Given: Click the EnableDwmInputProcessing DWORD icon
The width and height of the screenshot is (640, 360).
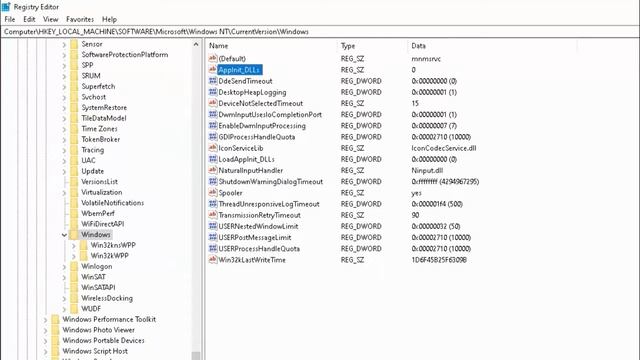Looking at the screenshot, I should pyautogui.click(x=213, y=125).
